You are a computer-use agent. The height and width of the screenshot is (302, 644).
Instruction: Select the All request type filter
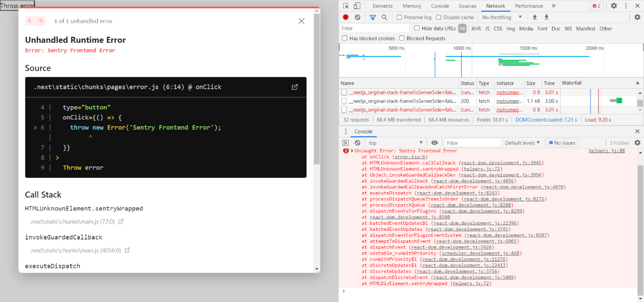coord(462,28)
